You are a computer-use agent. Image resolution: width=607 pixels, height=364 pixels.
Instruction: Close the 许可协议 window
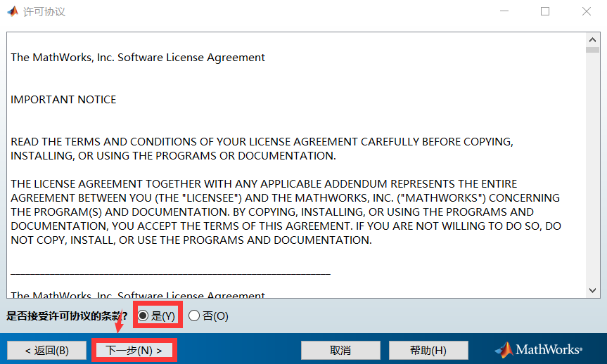[x=587, y=11]
